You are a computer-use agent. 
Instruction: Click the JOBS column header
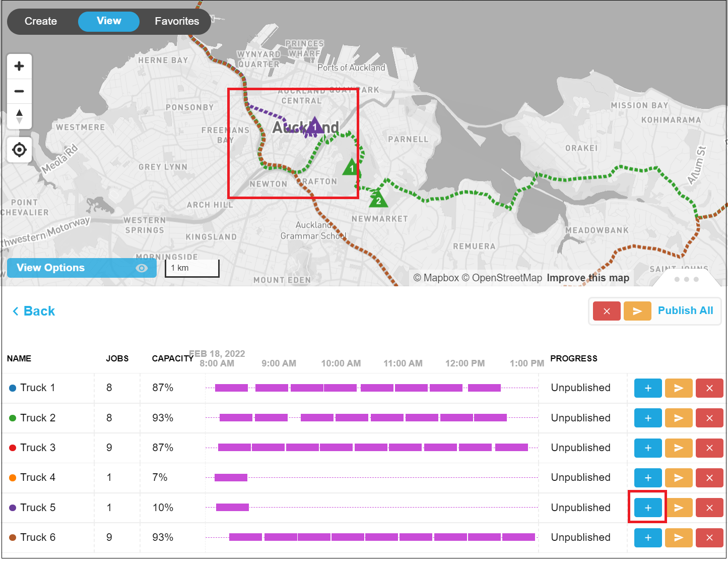117,358
